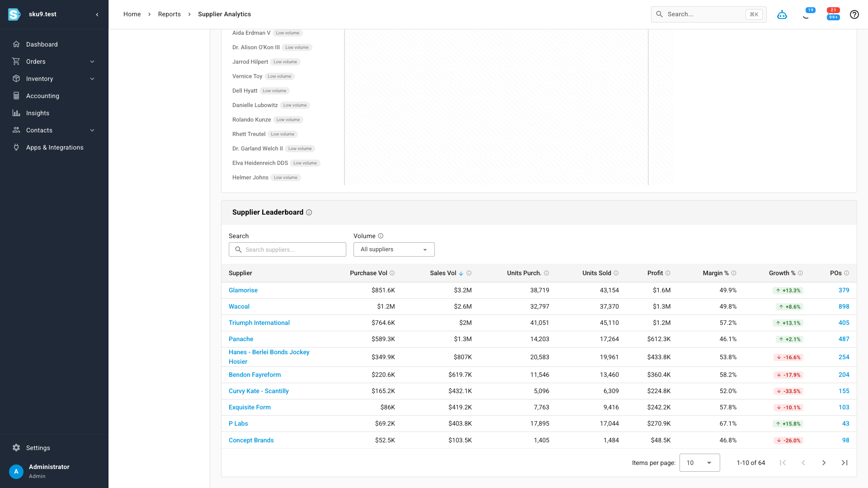Click the POs column info icon
This screenshot has width=868, height=488.
click(x=847, y=273)
